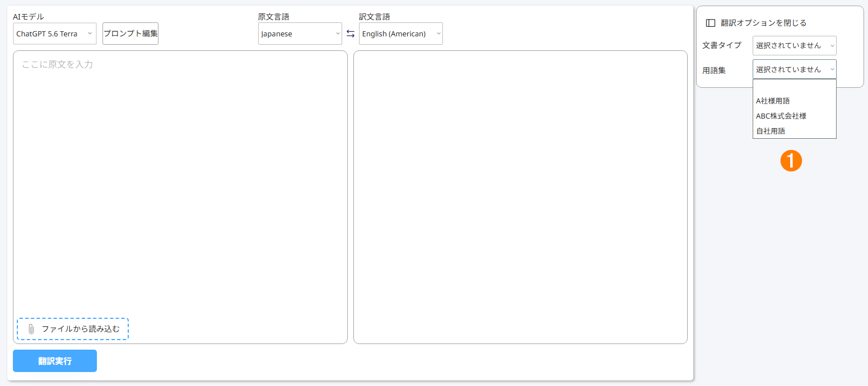868x386 pixels.
Task: Choose A社様用語 from the glossary list
Action: click(x=795, y=101)
